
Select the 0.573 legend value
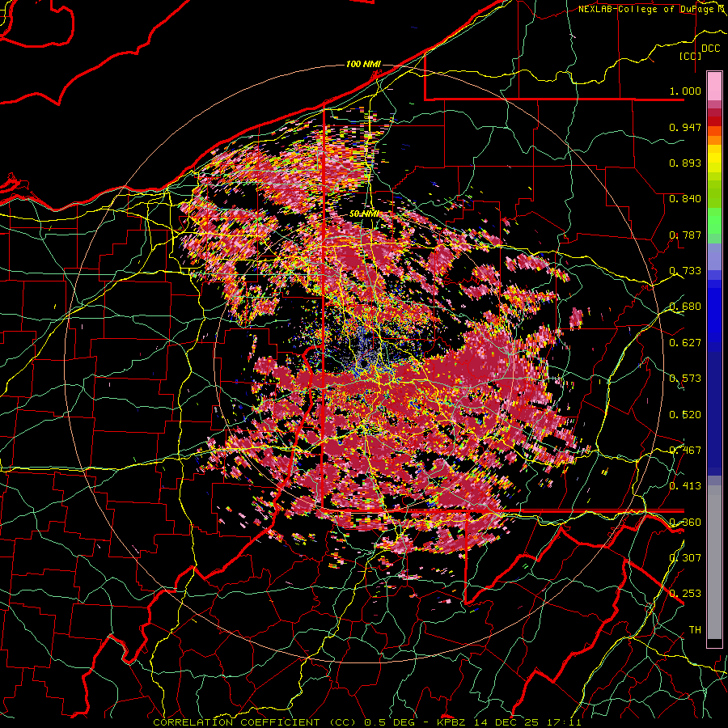[685, 379]
